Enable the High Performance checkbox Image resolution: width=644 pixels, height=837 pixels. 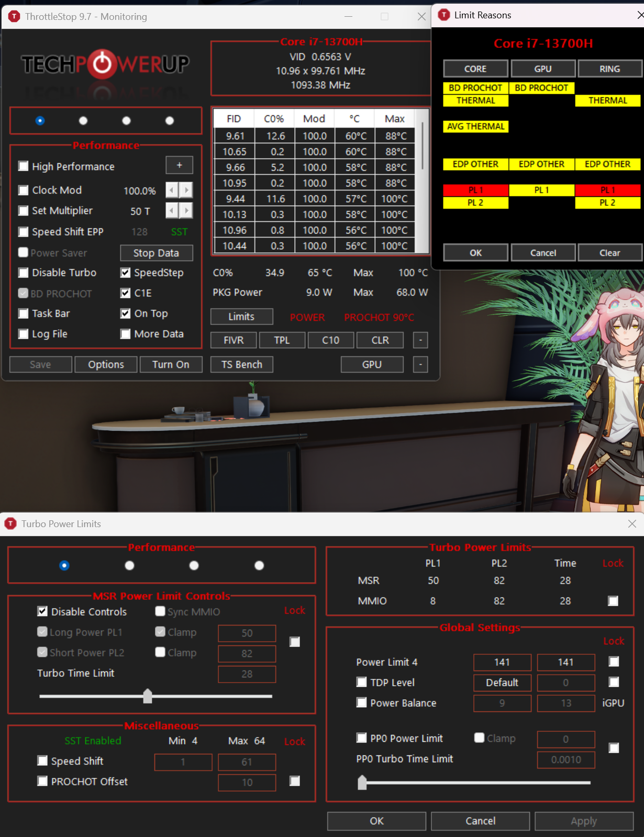(x=23, y=166)
